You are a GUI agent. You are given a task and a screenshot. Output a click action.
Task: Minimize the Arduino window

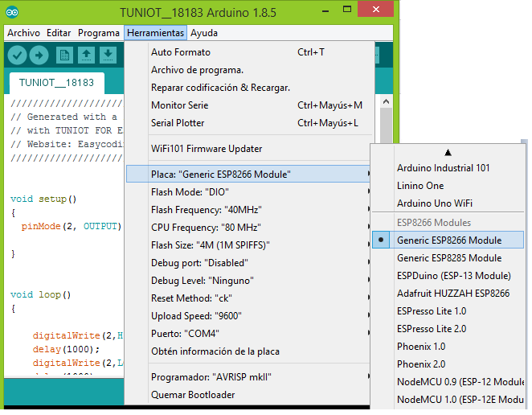(325, 11)
